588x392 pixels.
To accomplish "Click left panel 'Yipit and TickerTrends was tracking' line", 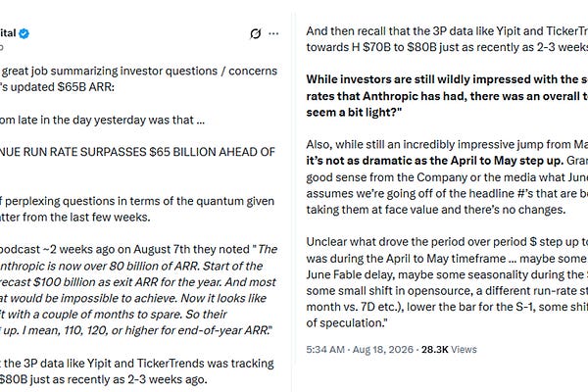I will click(137, 364).
